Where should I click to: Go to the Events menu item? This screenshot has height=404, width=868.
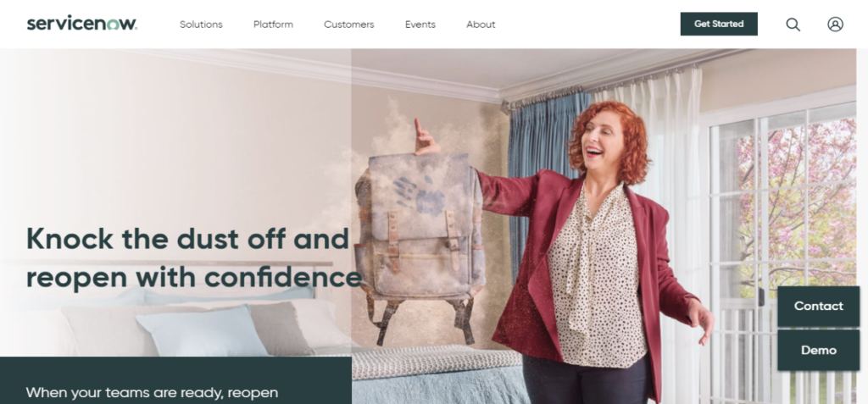click(x=420, y=25)
